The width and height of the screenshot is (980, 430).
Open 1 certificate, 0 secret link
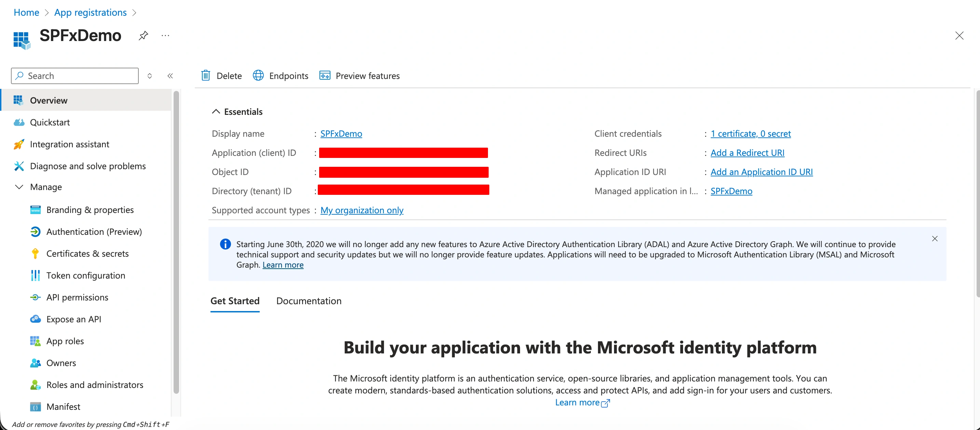point(751,134)
